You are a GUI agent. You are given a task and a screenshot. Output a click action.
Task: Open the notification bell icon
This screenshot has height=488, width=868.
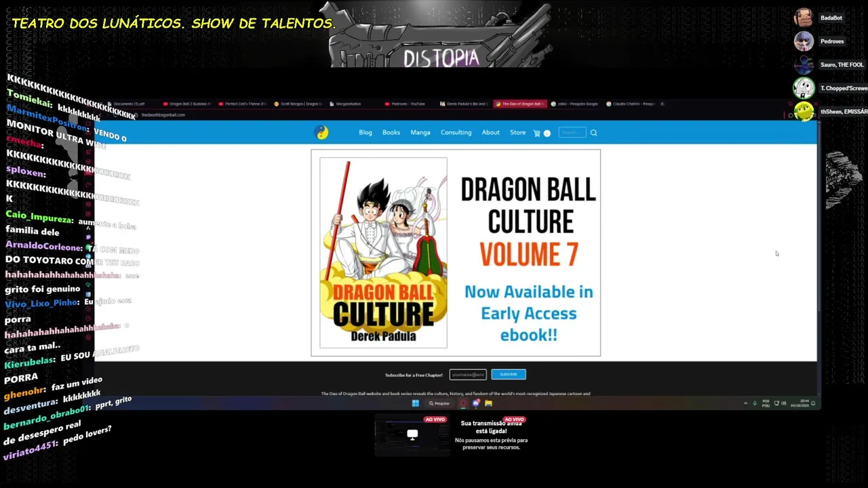[x=813, y=403]
